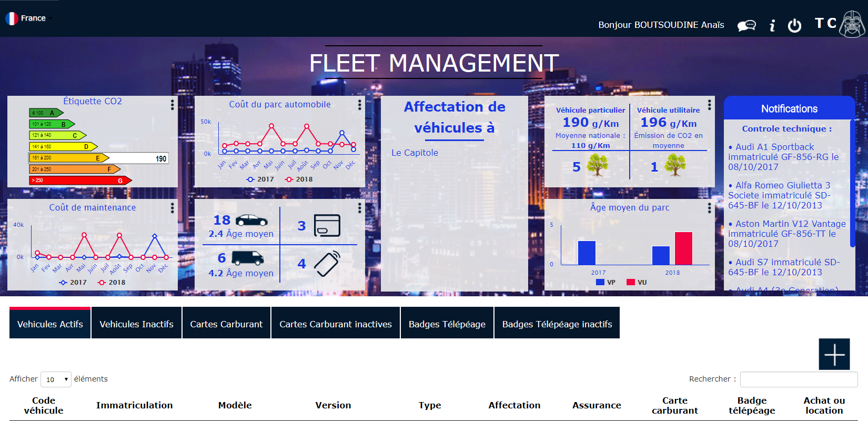Screen dimensions: 868x421
Task: Click the Notifications panel scrollbar
Action: pos(852,184)
